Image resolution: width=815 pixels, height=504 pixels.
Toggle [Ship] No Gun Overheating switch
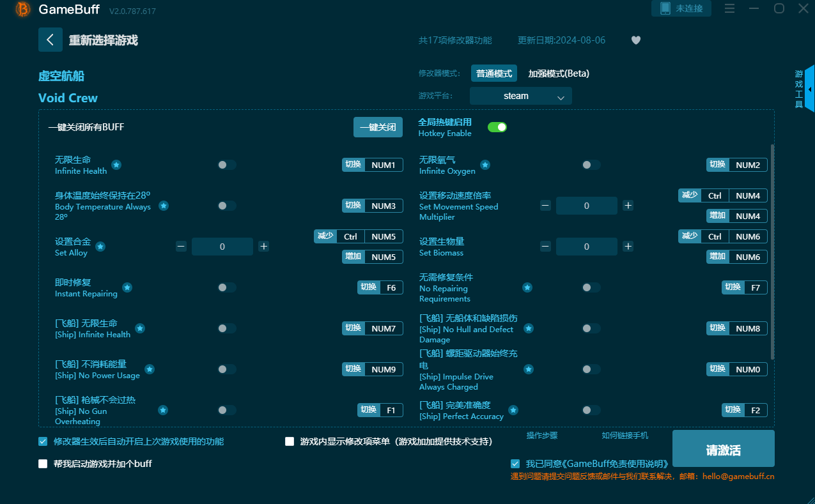click(226, 410)
